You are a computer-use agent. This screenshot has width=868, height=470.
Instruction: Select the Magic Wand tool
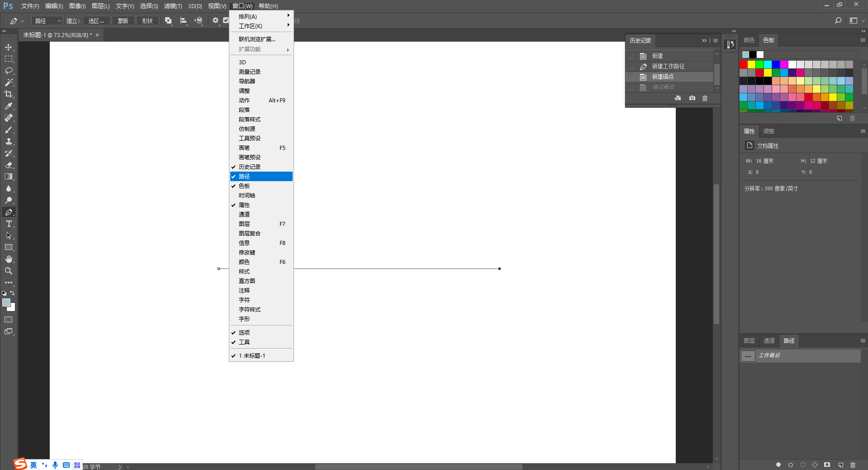click(x=9, y=82)
